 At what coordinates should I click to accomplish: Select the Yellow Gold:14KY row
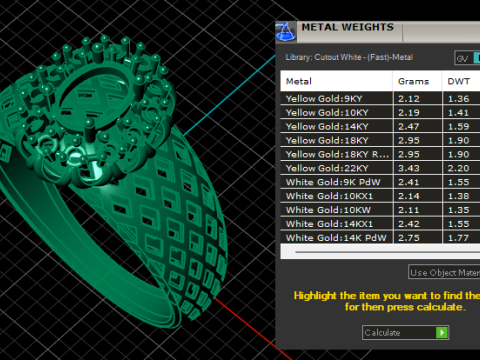point(380,127)
